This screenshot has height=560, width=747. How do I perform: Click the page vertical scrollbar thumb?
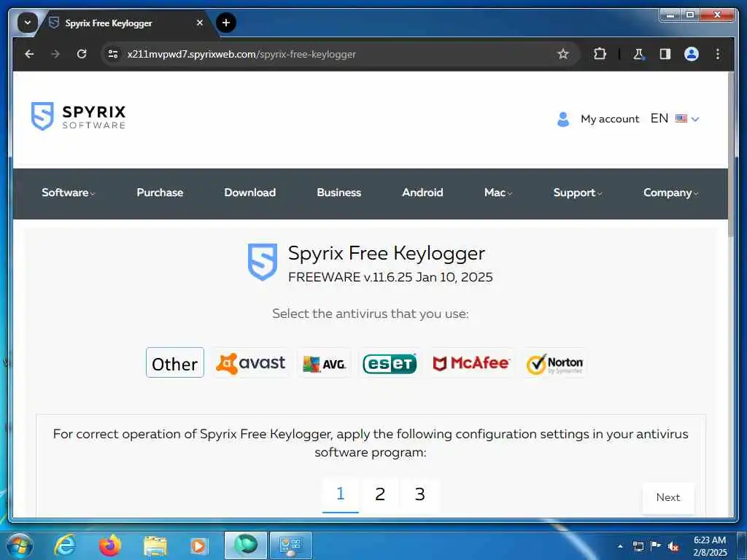pyautogui.click(x=731, y=153)
